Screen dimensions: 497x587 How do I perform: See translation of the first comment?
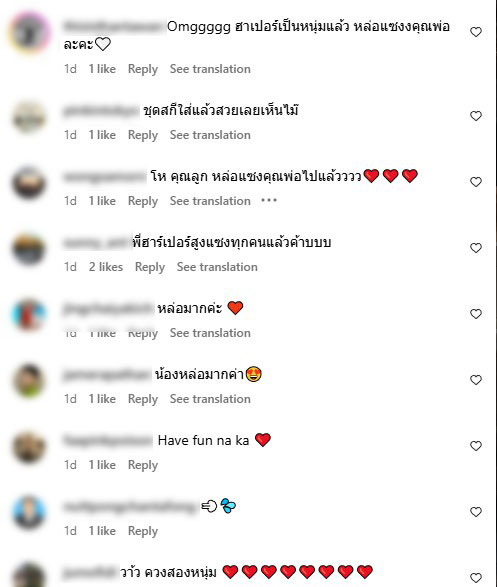click(210, 69)
